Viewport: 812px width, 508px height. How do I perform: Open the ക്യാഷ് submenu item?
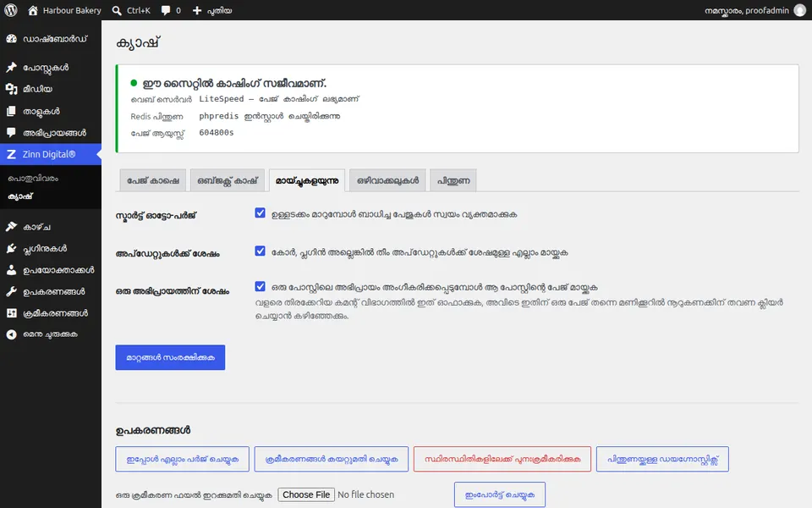tap(20, 196)
